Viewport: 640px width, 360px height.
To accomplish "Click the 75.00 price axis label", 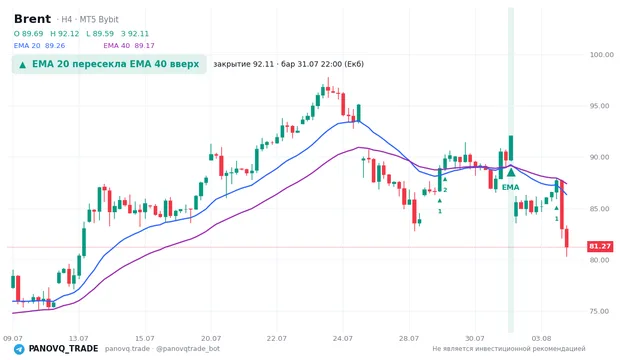I will [x=600, y=311].
